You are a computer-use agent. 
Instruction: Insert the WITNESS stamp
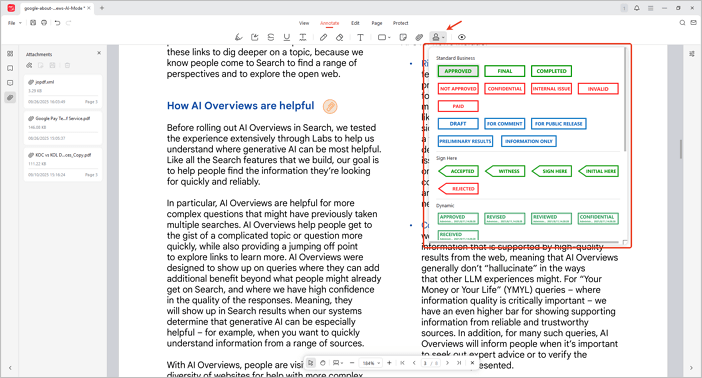coord(505,171)
